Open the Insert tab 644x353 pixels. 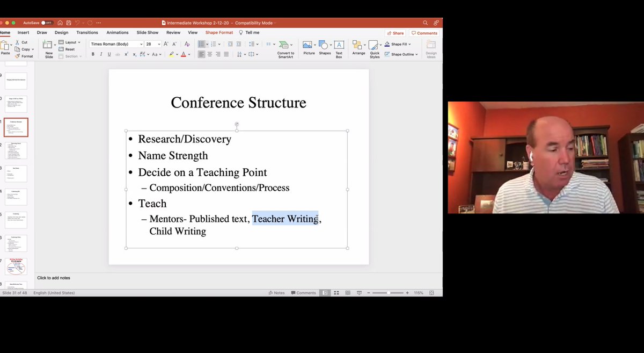pos(23,33)
